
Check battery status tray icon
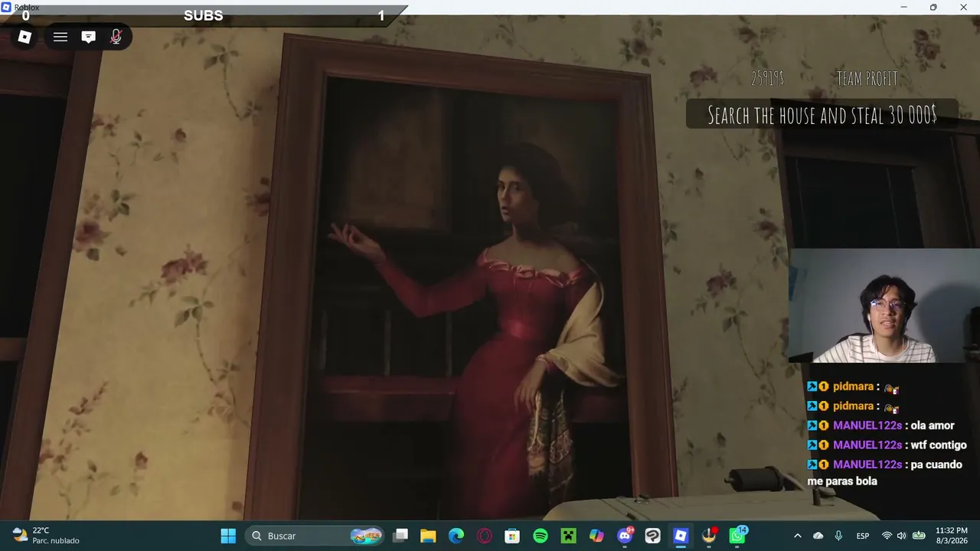click(x=919, y=536)
